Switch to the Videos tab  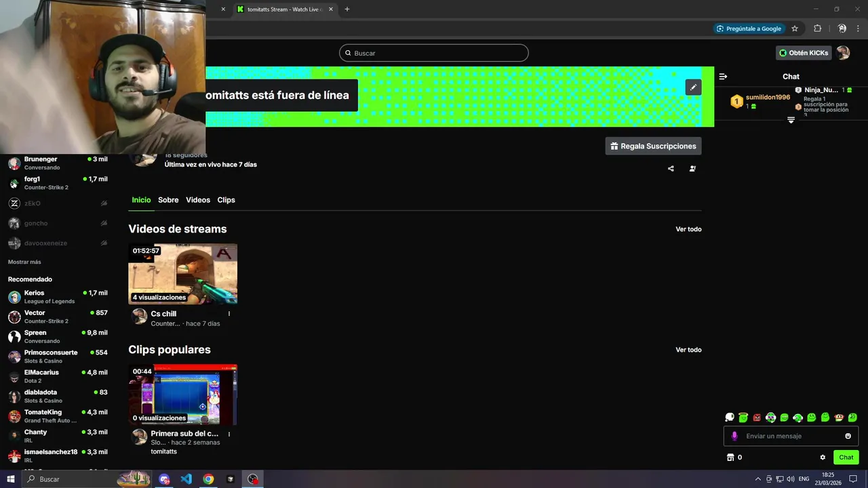pyautogui.click(x=198, y=200)
